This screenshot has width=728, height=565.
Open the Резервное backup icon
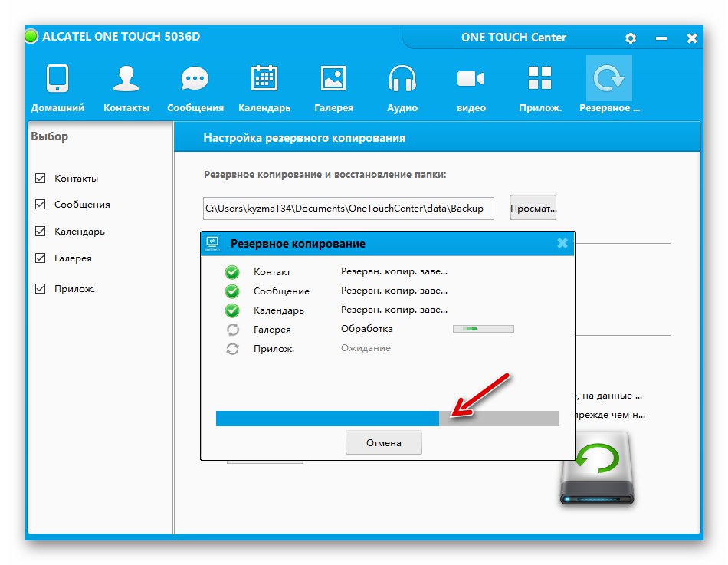608,78
